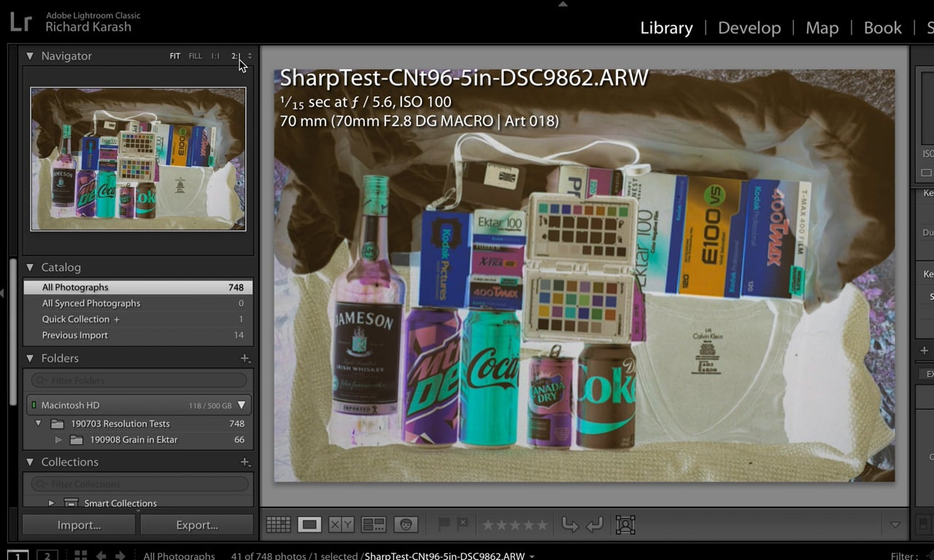
Task: Switch to the Map module
Action: pyautogui.click(x=822, y=28)
